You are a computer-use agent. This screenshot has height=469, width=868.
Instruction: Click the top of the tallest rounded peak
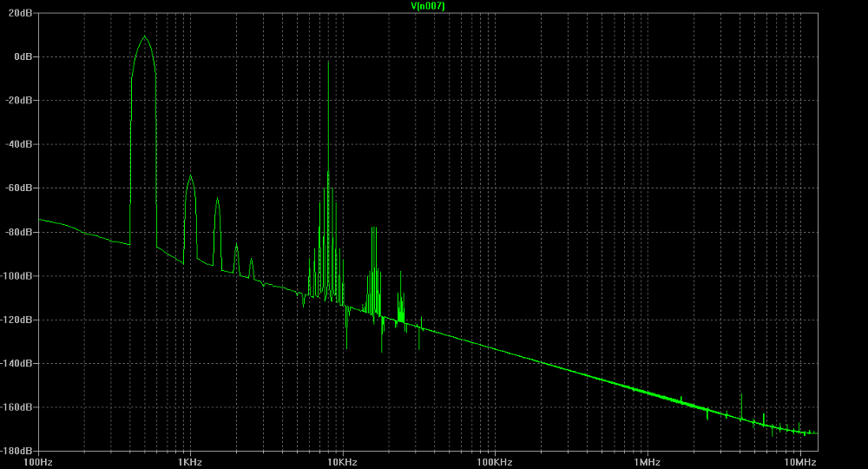(x=144, y=37)
